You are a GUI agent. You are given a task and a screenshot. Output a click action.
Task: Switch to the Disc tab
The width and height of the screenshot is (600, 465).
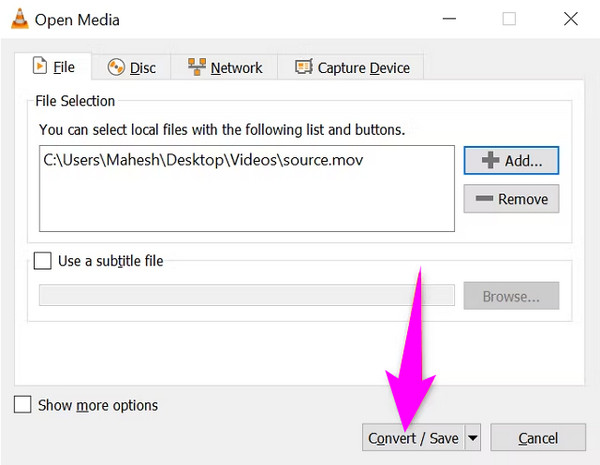click(x=131, y=68)
